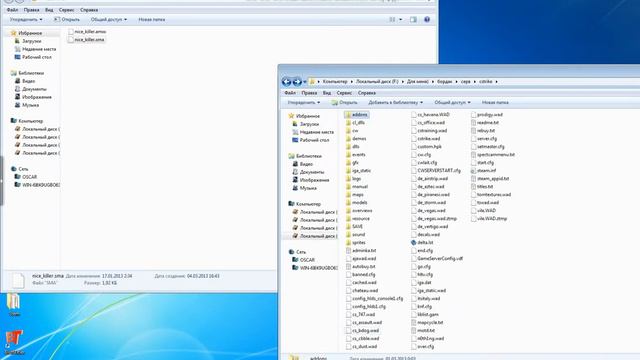Open Правка menu in cstrike window
Viewport: 640px width, 360px height.
[x=309, y=93]
